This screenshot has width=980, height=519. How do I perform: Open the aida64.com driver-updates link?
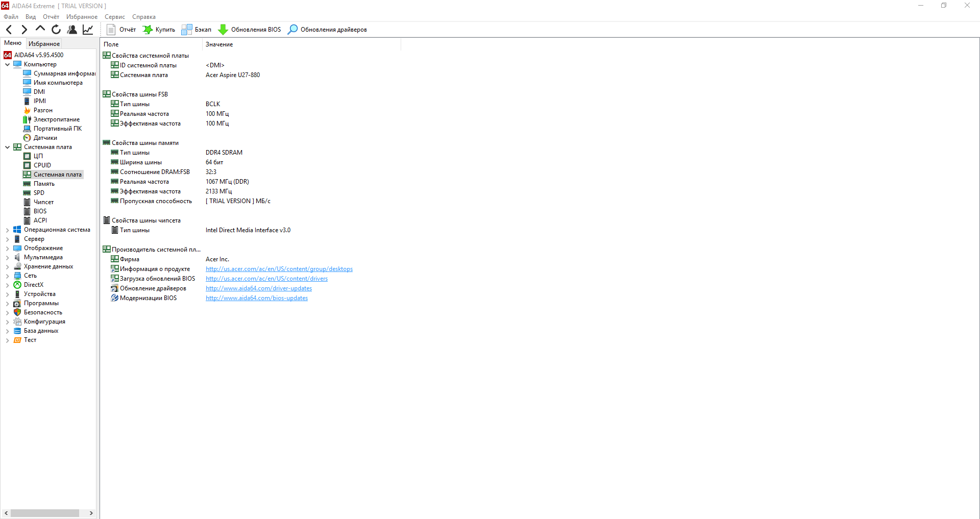pyautogui.click(x=259, y=288)
